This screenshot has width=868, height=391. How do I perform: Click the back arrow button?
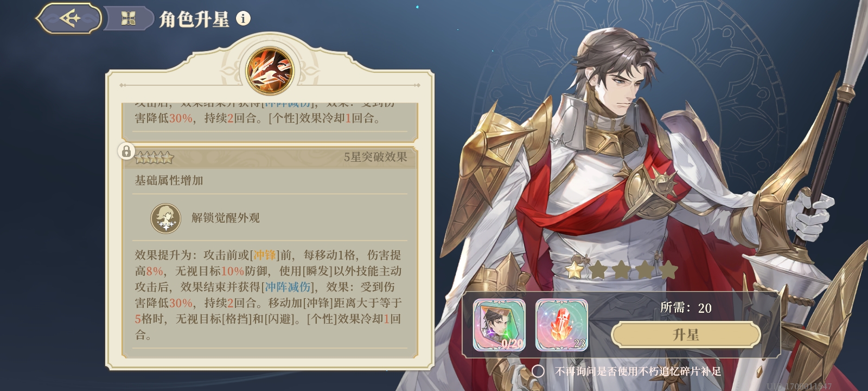click(x=69, y=18)
